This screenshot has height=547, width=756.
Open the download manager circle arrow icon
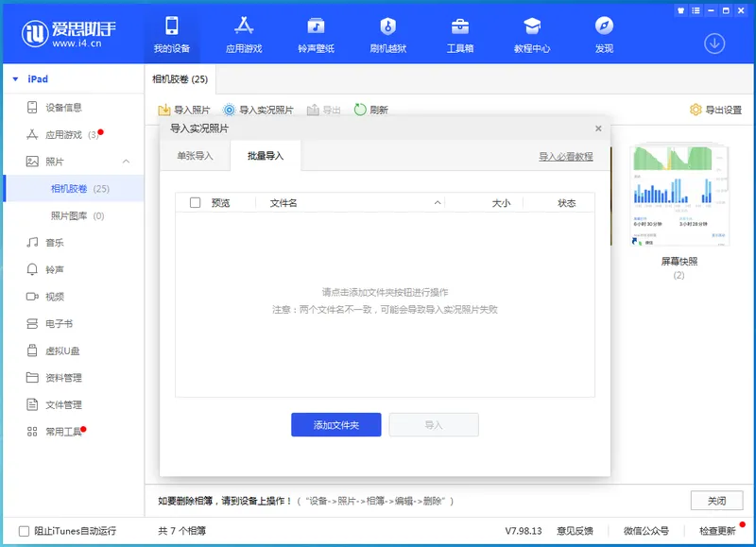click(714, 43)
